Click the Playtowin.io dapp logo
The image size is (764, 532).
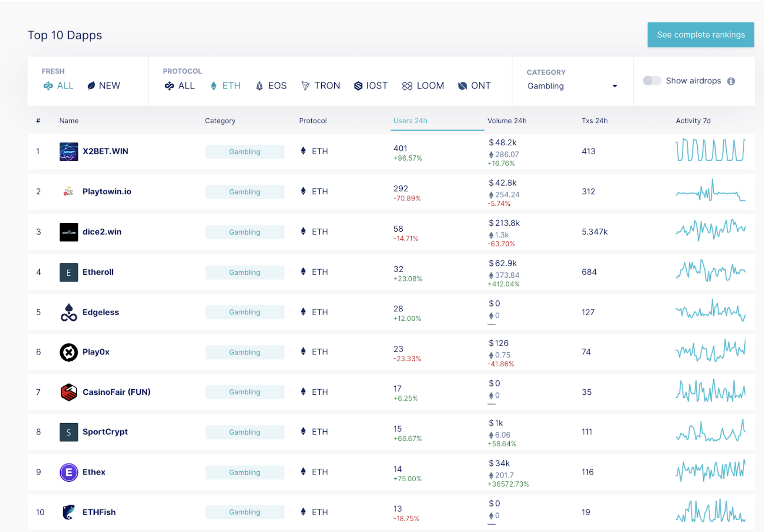tap(69, 192)
